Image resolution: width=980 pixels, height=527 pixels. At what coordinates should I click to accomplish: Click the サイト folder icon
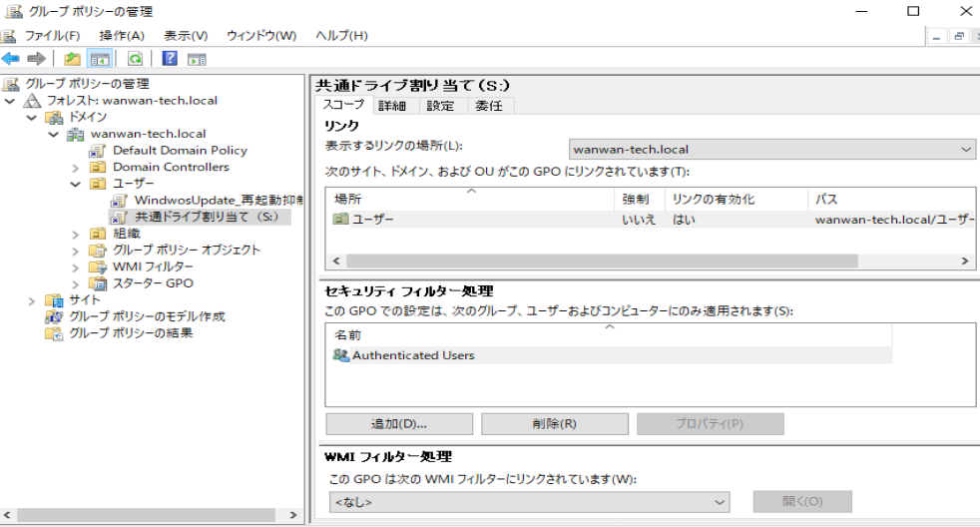point(54,300)
